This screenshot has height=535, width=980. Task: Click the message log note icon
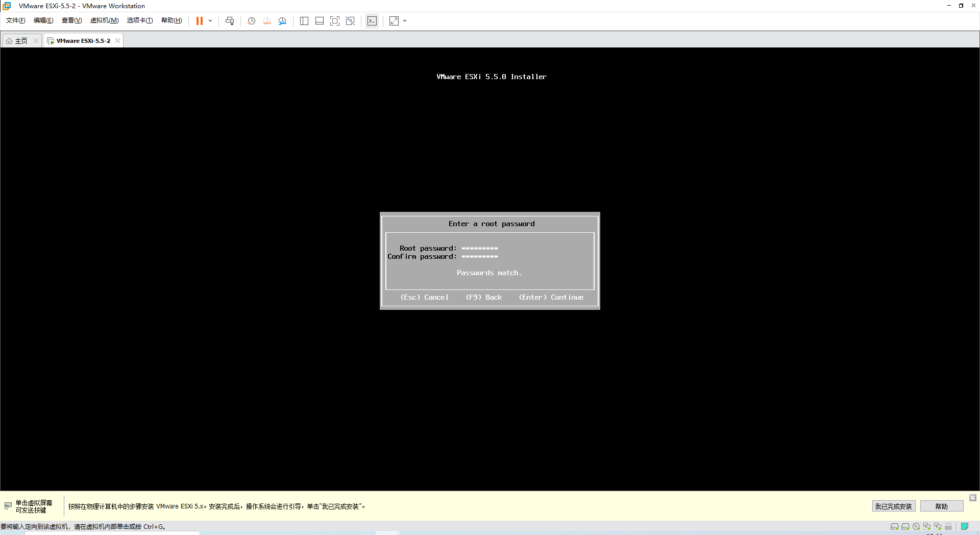pyautogui.click(x=965, y=526)
